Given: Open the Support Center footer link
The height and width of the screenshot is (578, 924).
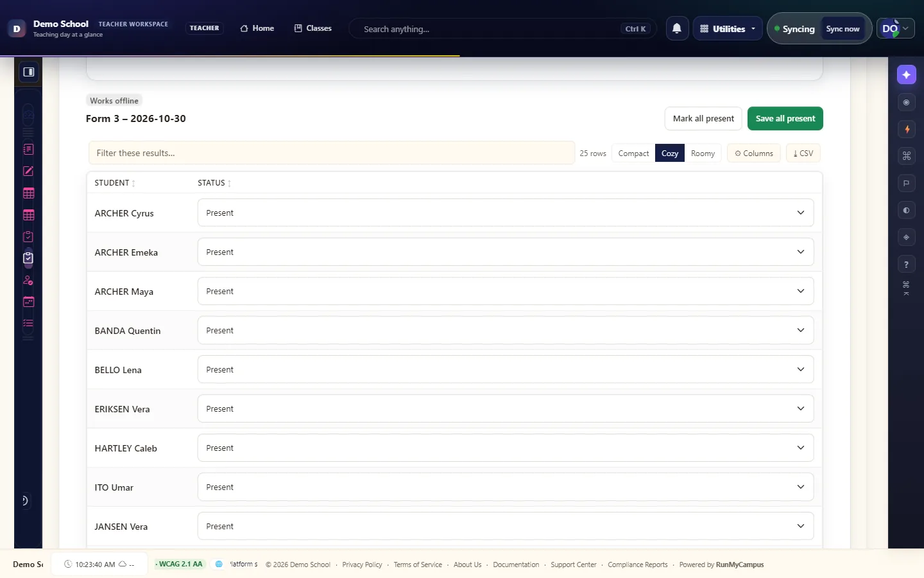Looking at the screenshot, I should [574, 565].
